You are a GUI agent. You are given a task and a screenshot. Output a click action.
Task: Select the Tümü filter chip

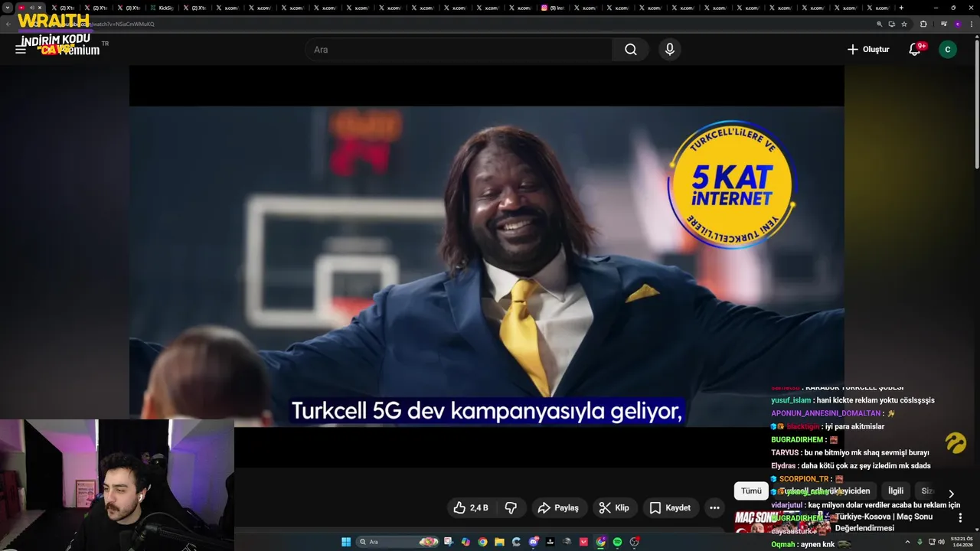(x=751, y=491)
